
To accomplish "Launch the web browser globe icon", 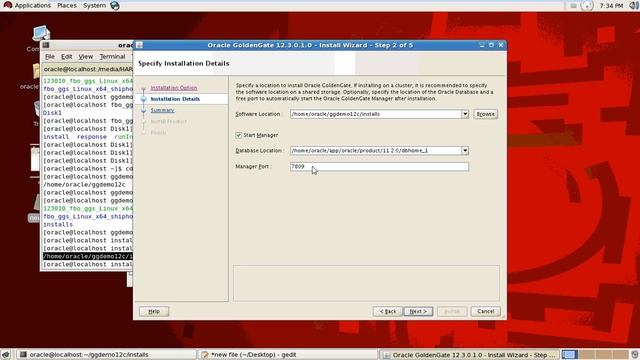I will pos(115,5).
